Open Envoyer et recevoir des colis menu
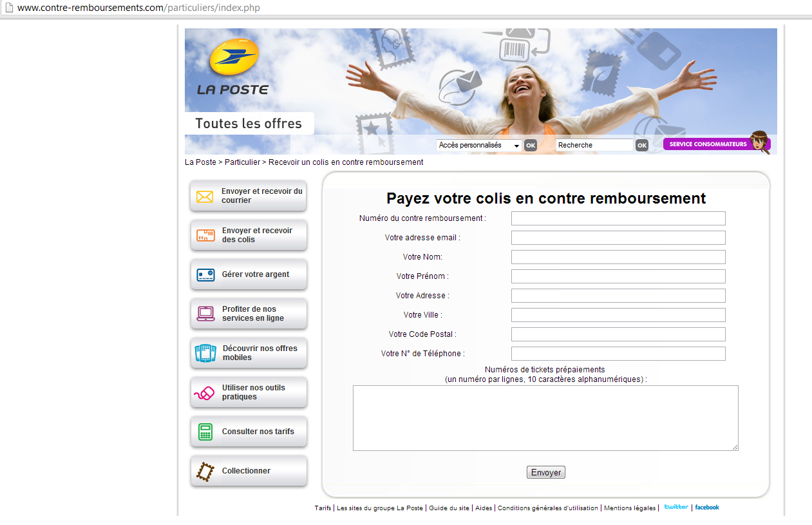812x525 pixels. pyautogui.click(x=249, y=235)
